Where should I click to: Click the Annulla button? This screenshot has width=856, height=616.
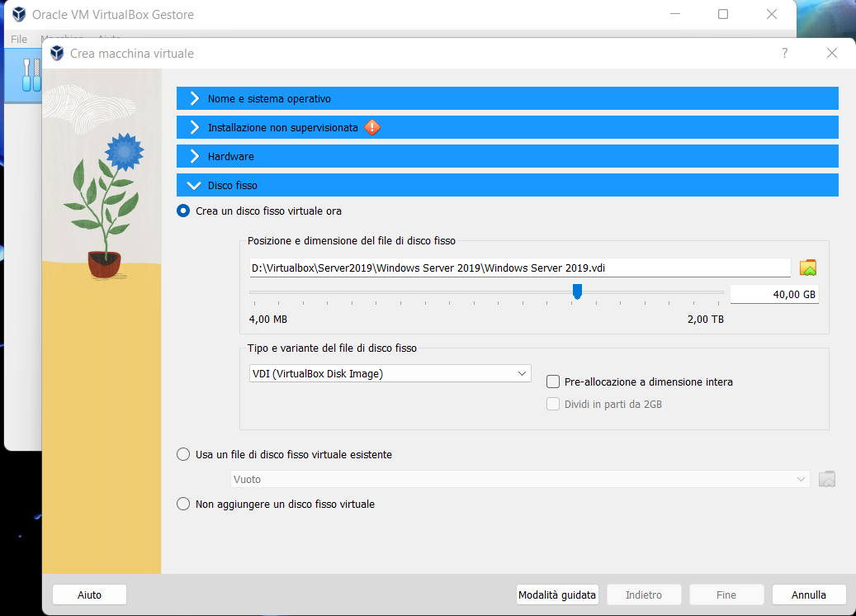(808, 595)
